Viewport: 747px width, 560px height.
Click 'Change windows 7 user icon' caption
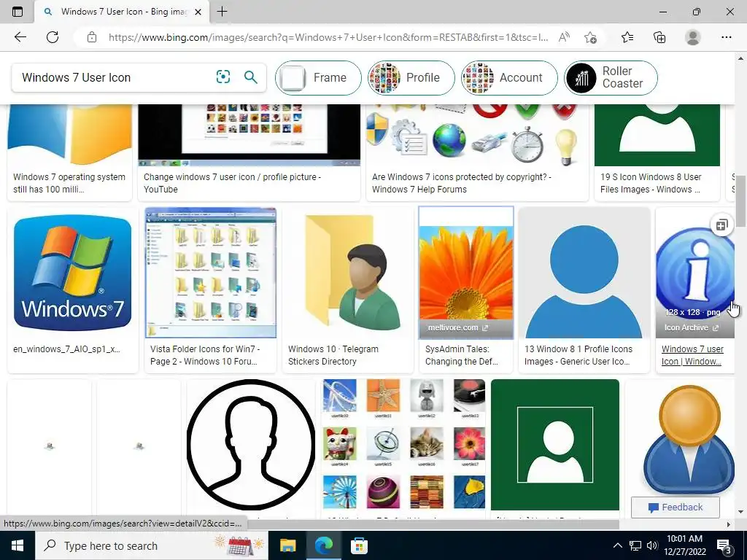click(232, 183)
